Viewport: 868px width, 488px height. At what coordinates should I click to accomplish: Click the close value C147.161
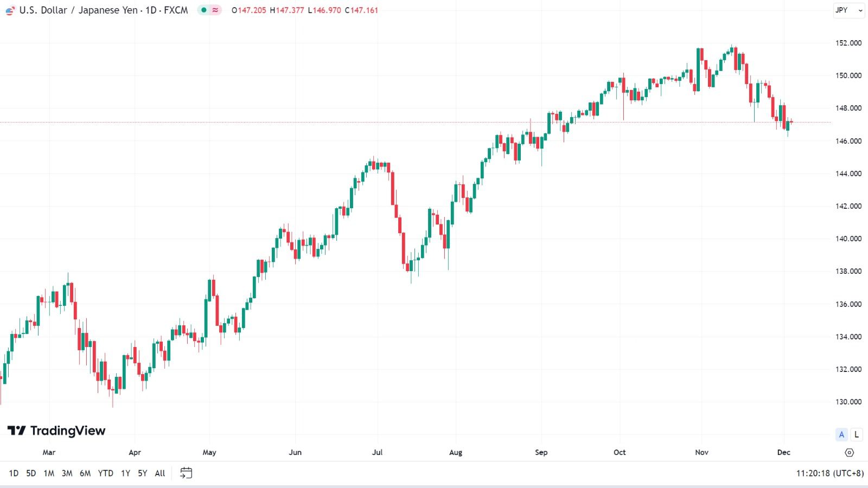(361, 10)
